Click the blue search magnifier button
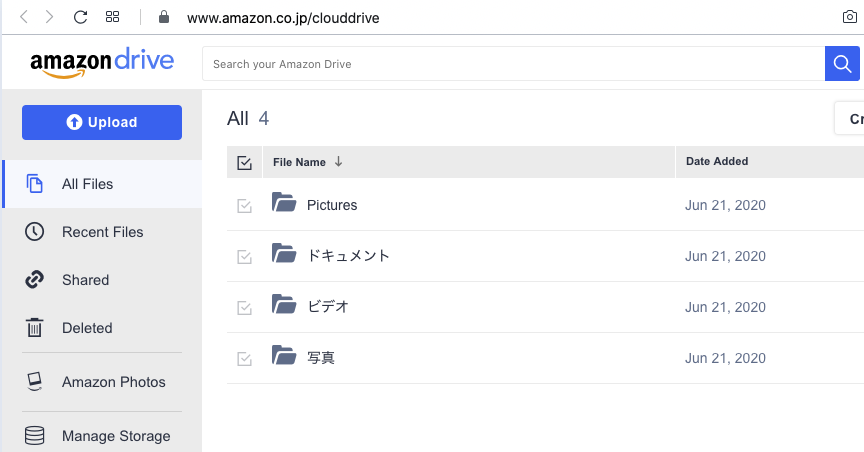Image resolution: width=864 pixels, height=452 pixels. 842,64
